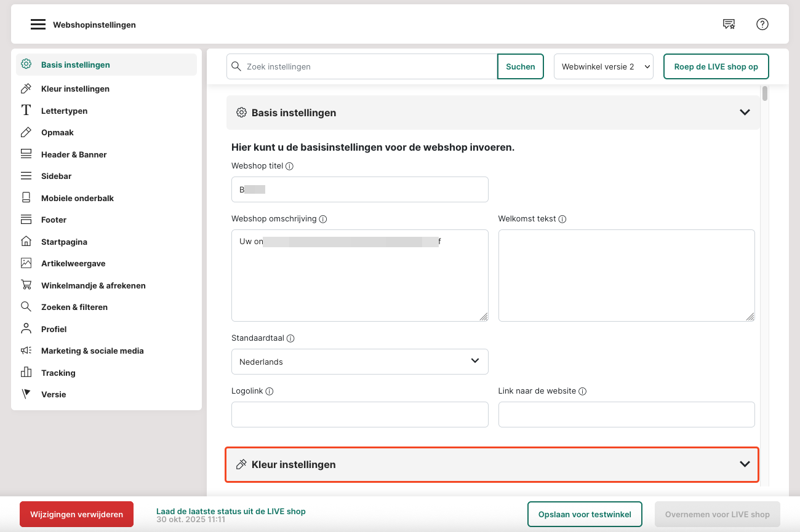Open the Webwinkel versie 2 dropdown

(603, 66)
